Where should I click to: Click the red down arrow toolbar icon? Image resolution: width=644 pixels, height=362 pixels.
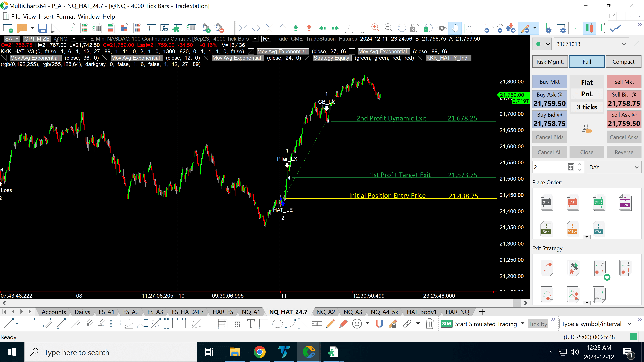[x=309, y=28]
